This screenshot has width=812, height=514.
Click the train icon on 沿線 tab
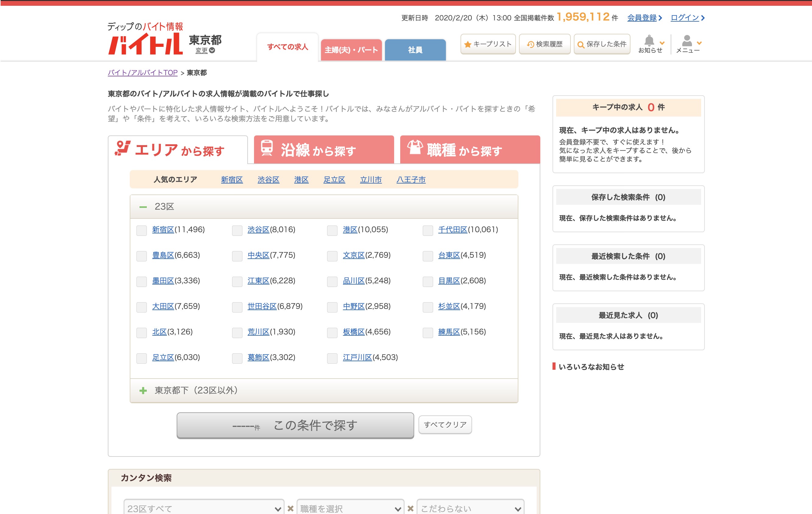(267, 148)
